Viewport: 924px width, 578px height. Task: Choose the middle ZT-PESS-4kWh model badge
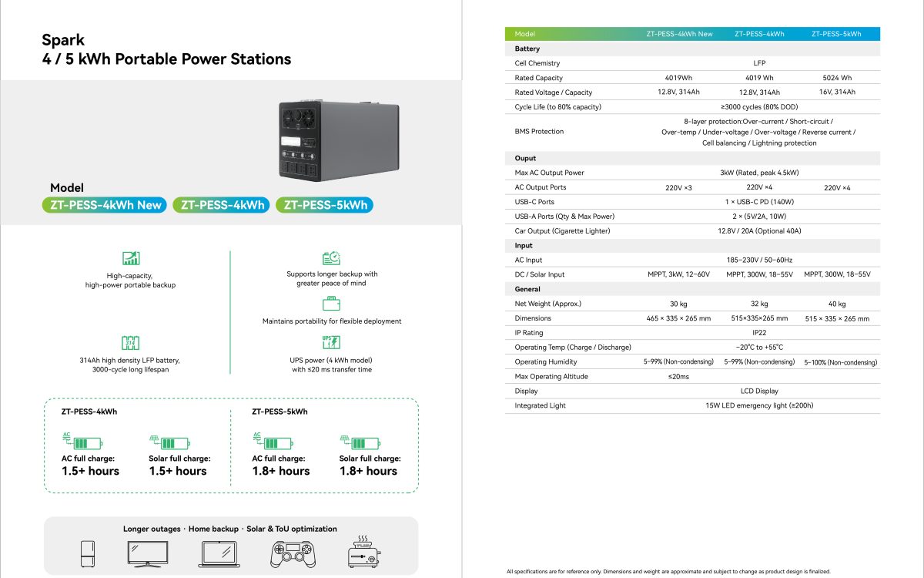coord(221,205)
